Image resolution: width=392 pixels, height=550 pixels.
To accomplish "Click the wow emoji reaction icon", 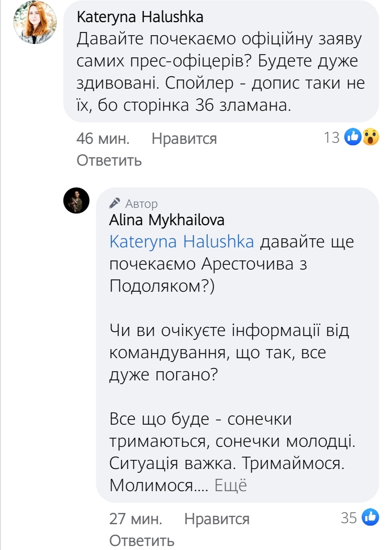I will (370, 137).
